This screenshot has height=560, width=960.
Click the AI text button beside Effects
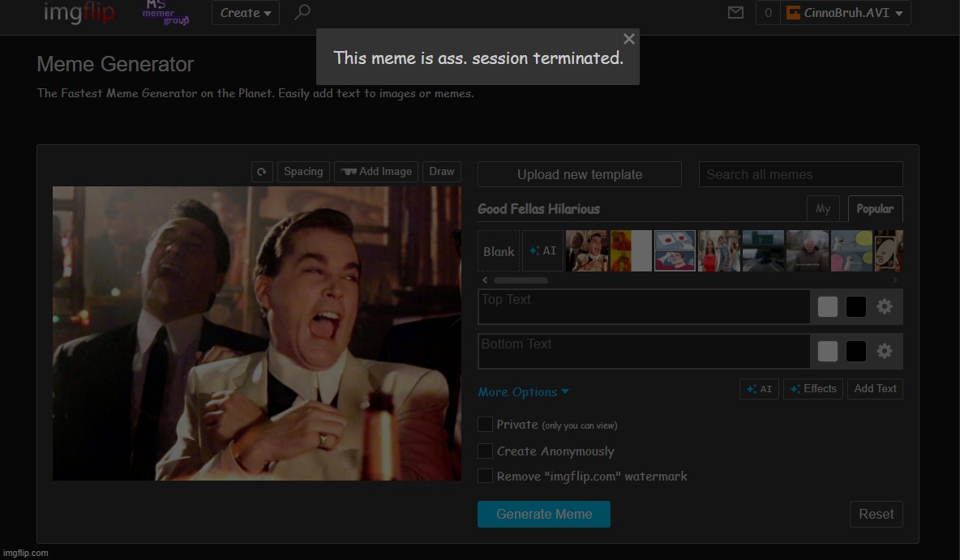click(759, 389)
